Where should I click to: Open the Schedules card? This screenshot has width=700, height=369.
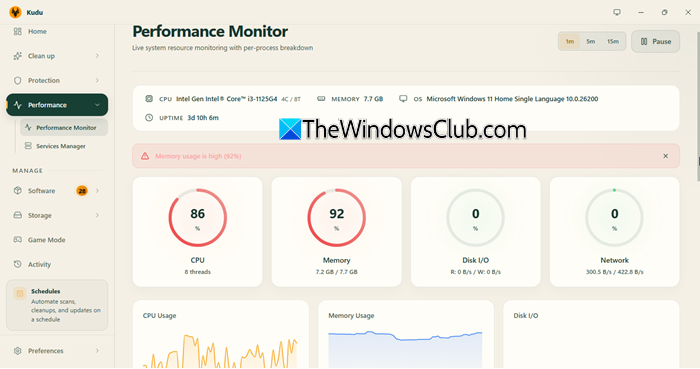tap(57, 305)
